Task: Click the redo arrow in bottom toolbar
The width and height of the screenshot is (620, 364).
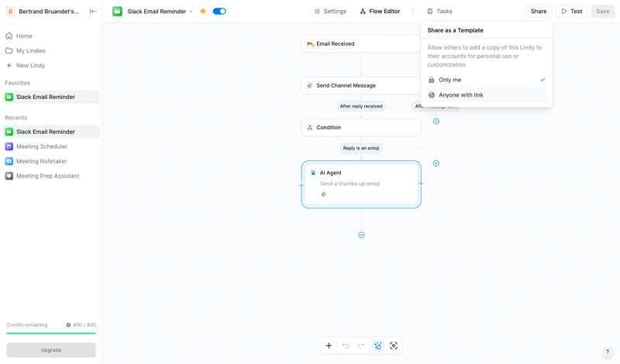Action: tap(361, 346)
